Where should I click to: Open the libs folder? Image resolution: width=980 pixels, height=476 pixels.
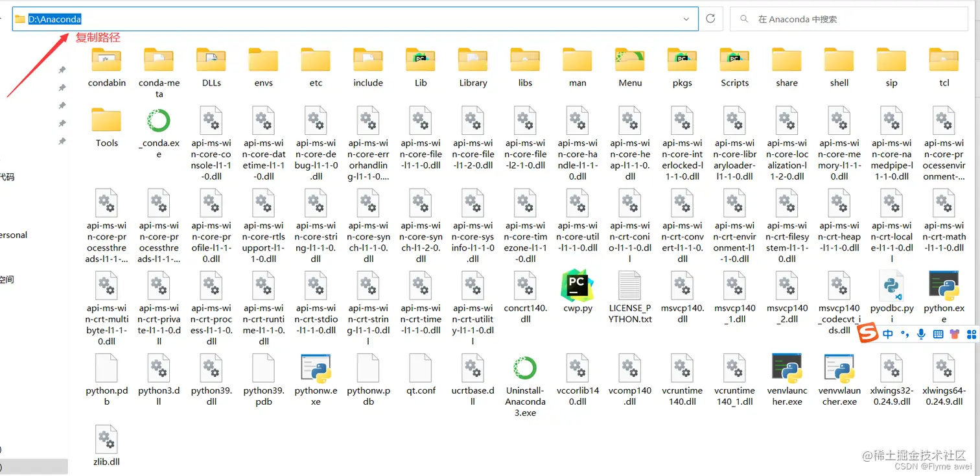[x=526, y=67]
